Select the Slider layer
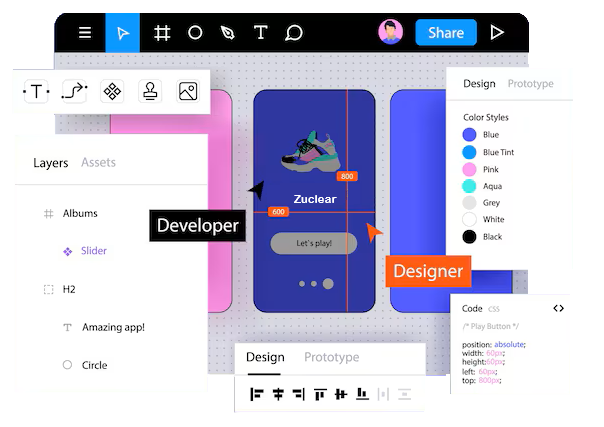 tap(94, 251)
